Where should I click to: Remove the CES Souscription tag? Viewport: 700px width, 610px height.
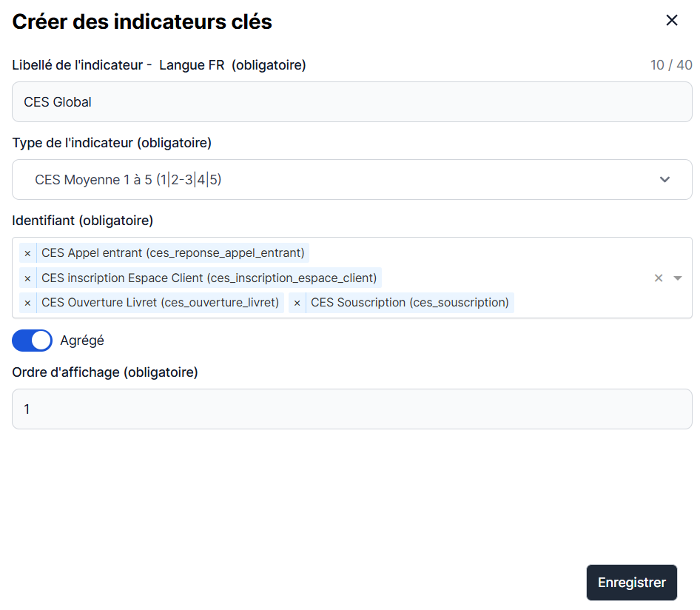pyautogui.click(x=297, y=303)
